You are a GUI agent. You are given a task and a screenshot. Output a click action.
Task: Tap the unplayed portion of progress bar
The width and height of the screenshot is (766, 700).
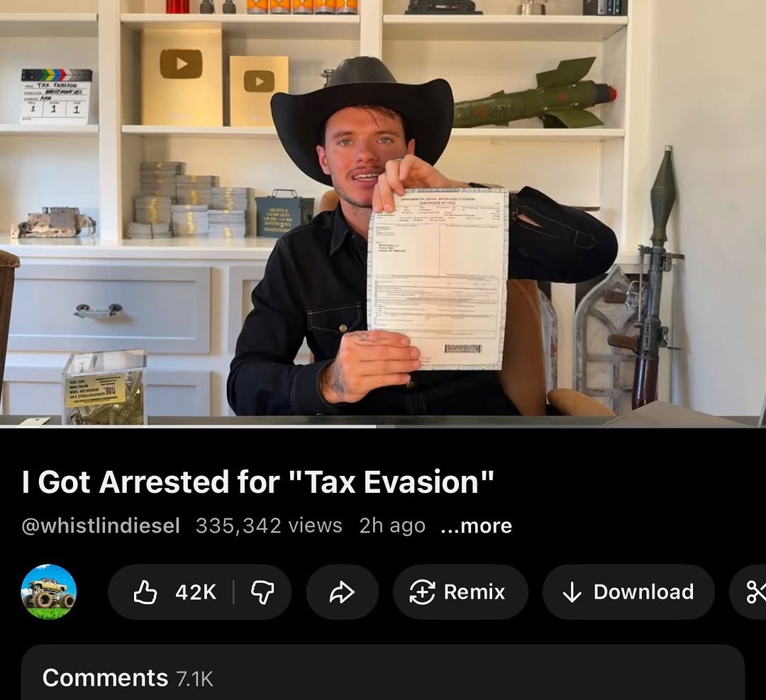pyautogui.click(x=571, y=426)
